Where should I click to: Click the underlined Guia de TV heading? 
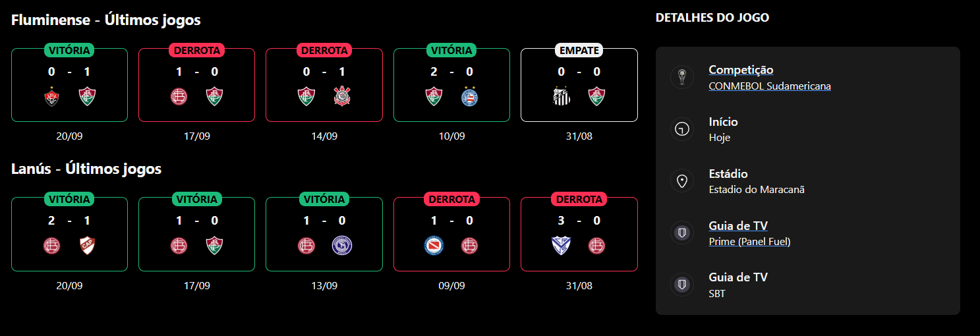click(738, 226)
